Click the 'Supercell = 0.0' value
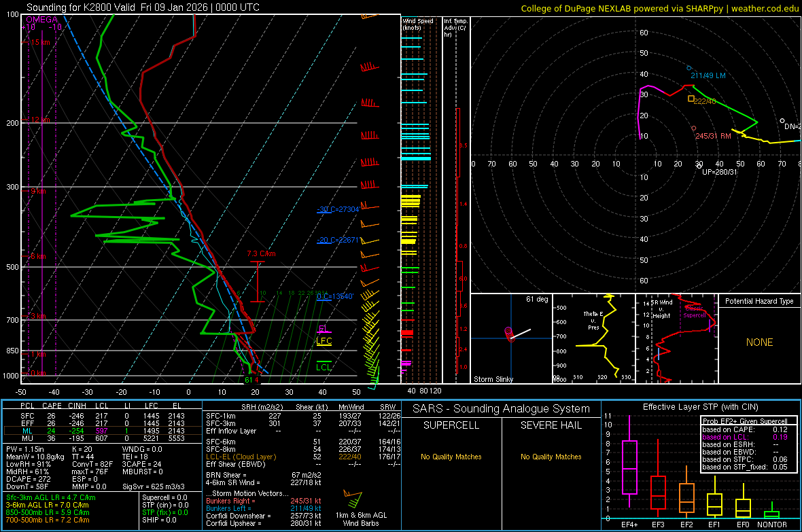Screen dimensions: 802x532 tap(164, 497)
